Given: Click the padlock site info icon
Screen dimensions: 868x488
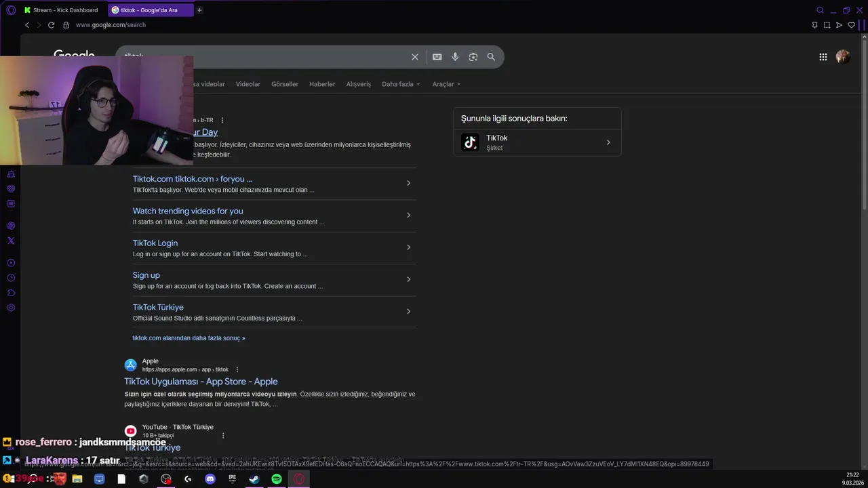Looking at the screenshot, I should pyautogui.click(x=66, y=25).
